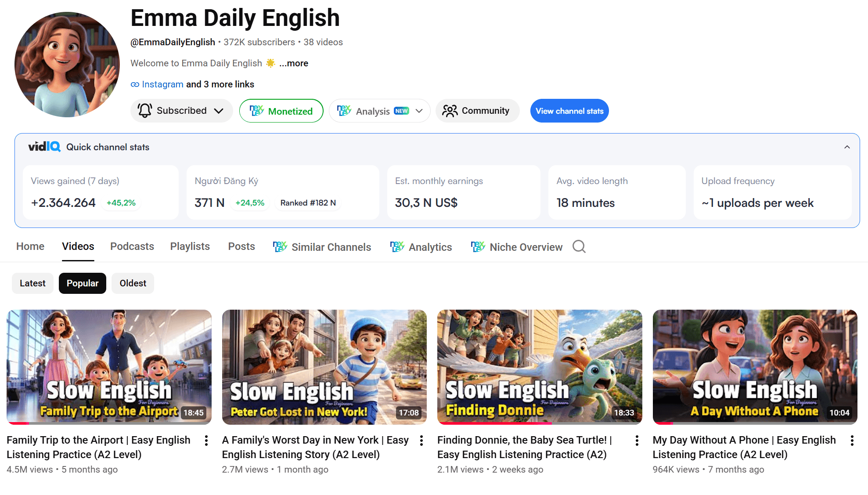Click the bell icon in Subscribed button

(145, 111)
